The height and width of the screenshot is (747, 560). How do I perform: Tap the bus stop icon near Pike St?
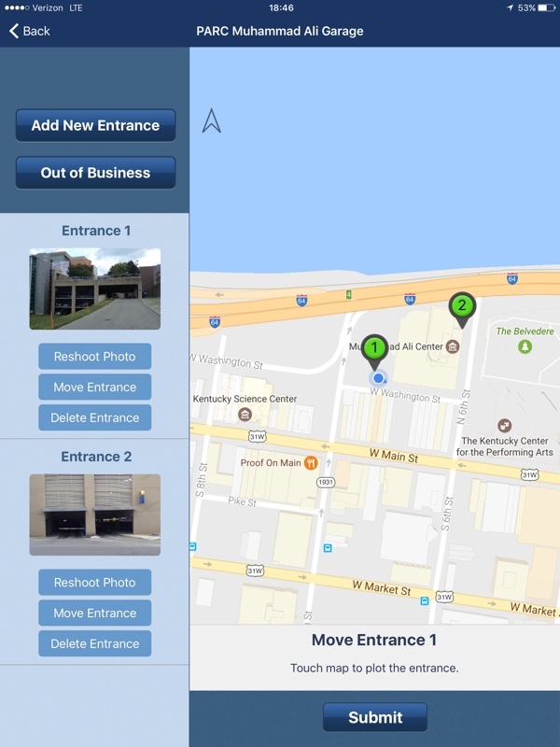click(x=328, y=548)
